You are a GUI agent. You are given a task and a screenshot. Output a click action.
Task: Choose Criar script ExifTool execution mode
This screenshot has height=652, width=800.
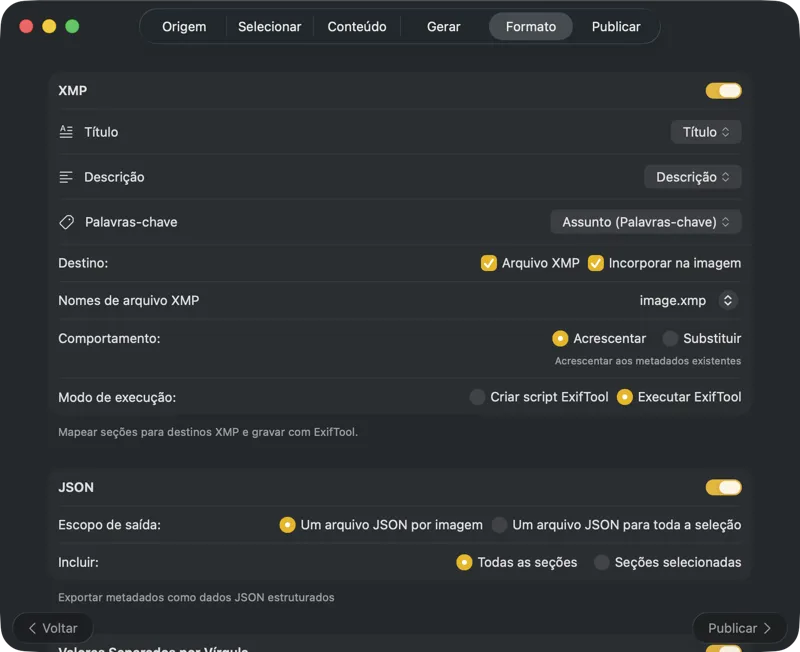click(x=477, y=397)
